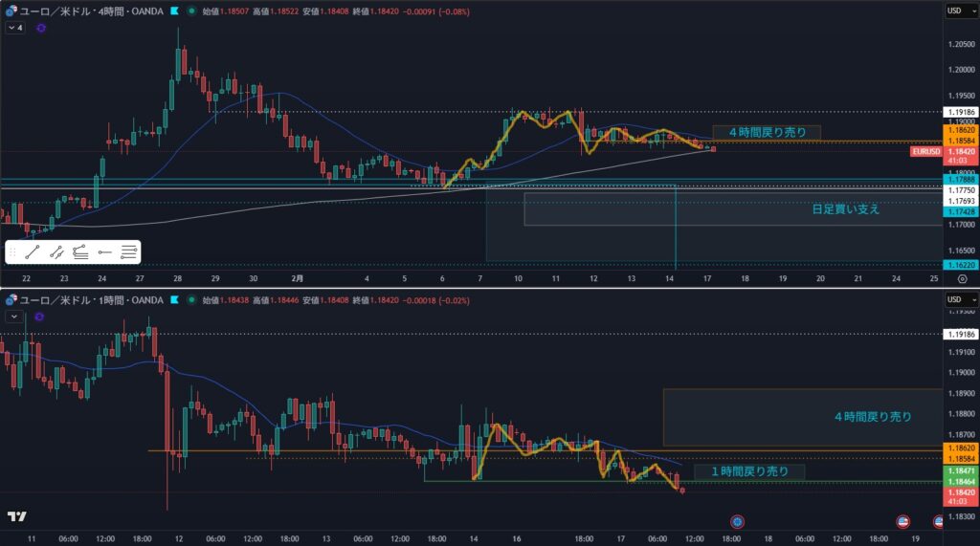Expand the indicator legend showing 4 on upper chart
The height and width of the screenshot is (546, 980).
(x=14, y=29)
